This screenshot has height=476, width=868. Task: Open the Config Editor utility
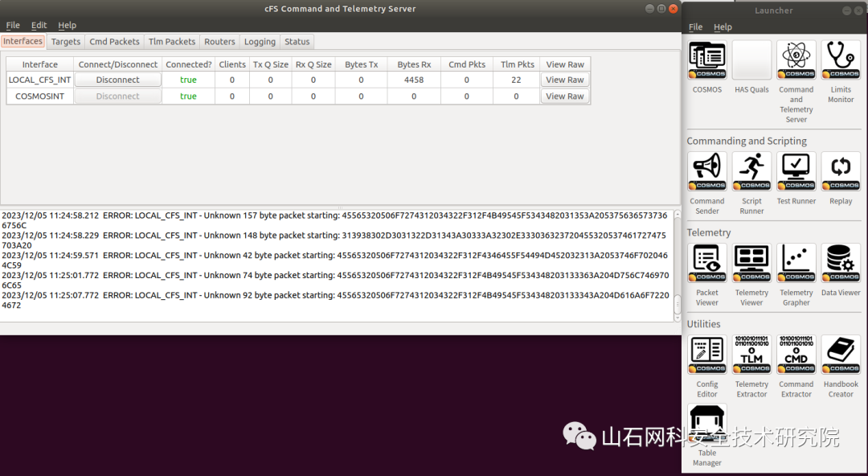(707, 354)
